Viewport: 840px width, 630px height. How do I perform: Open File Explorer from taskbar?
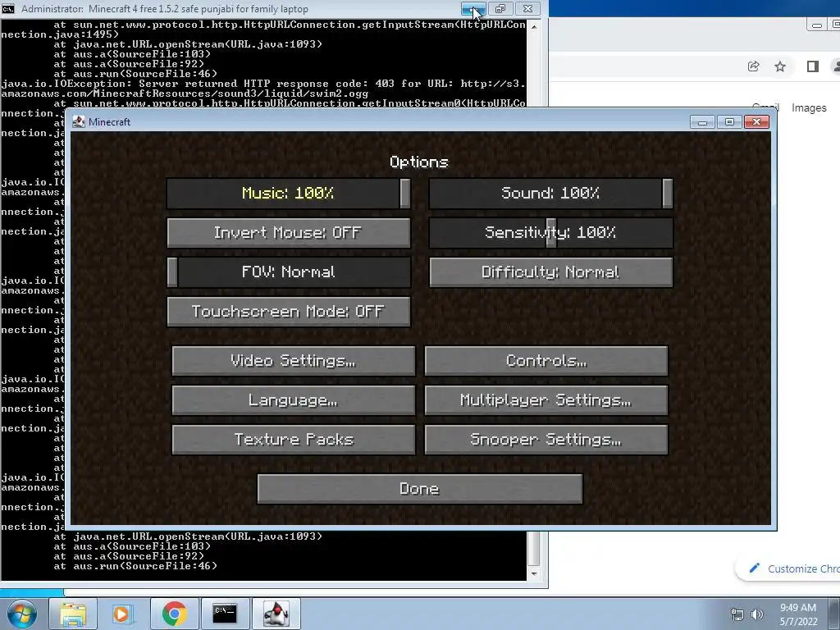pos(73,614)
